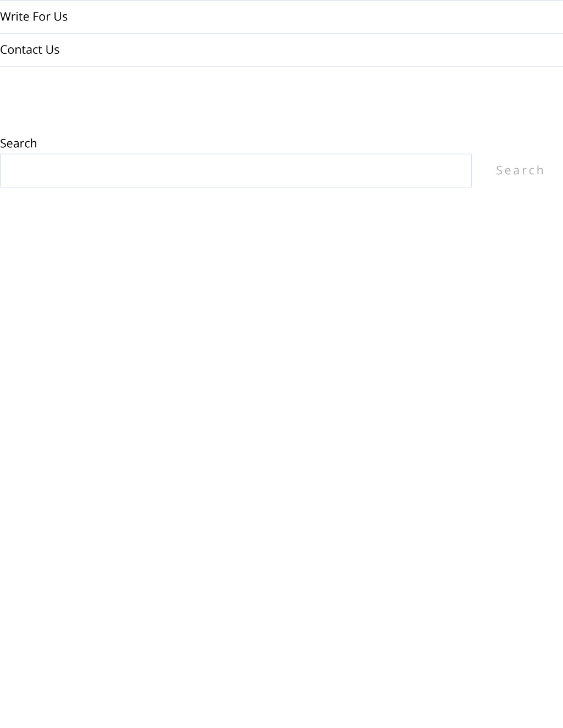Hit the Search button beside the text box

pos(520,170)
